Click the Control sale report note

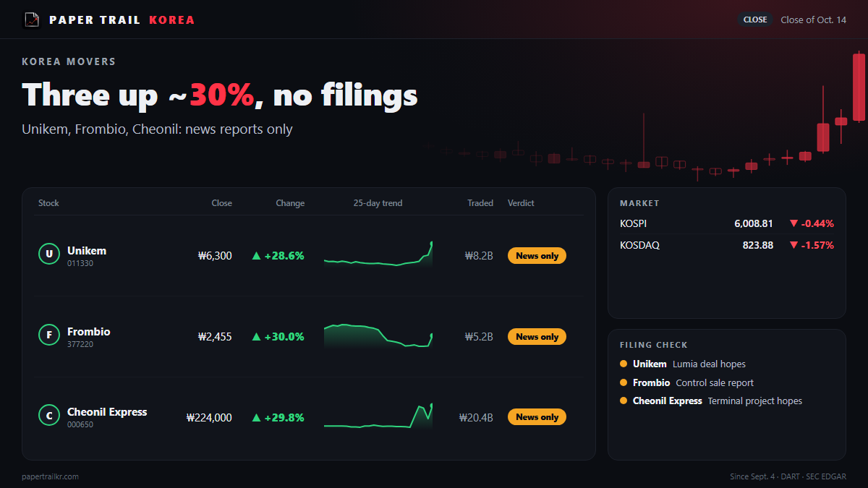(x=715, y=383)
